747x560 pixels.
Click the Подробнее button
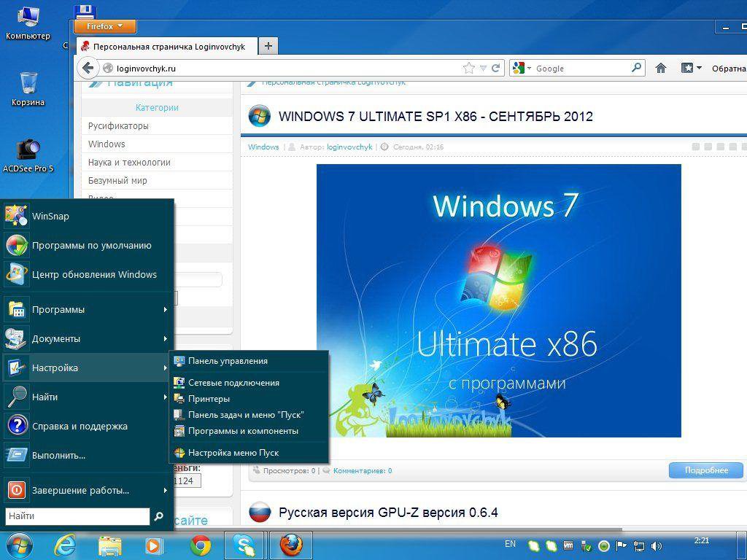click(706, 470)
